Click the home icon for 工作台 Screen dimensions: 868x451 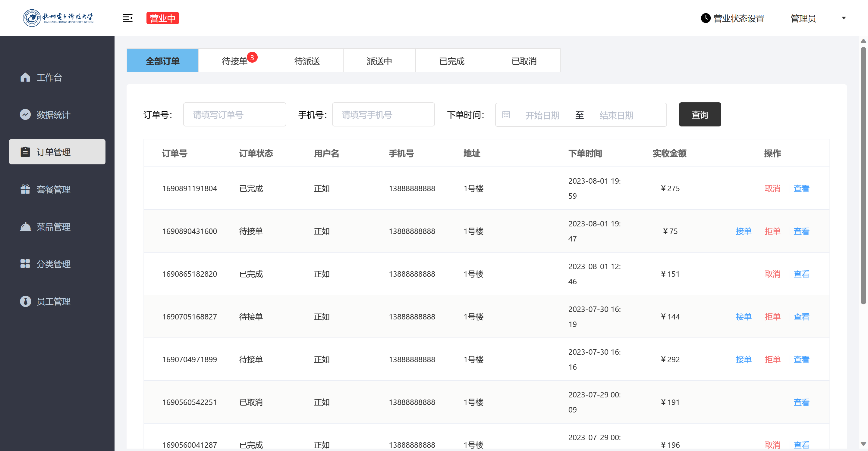click(x=25, y=77)
